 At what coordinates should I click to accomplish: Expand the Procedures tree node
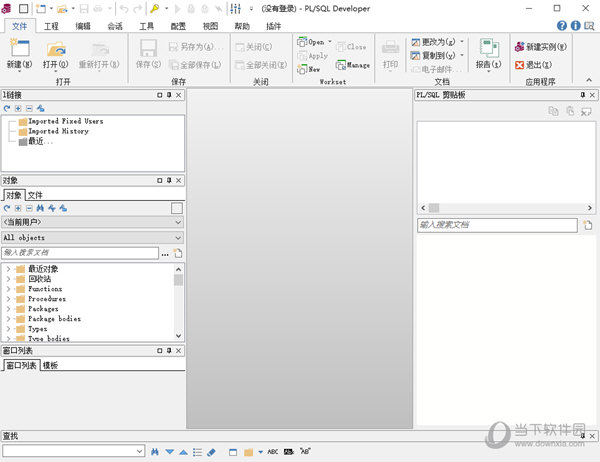(8, 299)
